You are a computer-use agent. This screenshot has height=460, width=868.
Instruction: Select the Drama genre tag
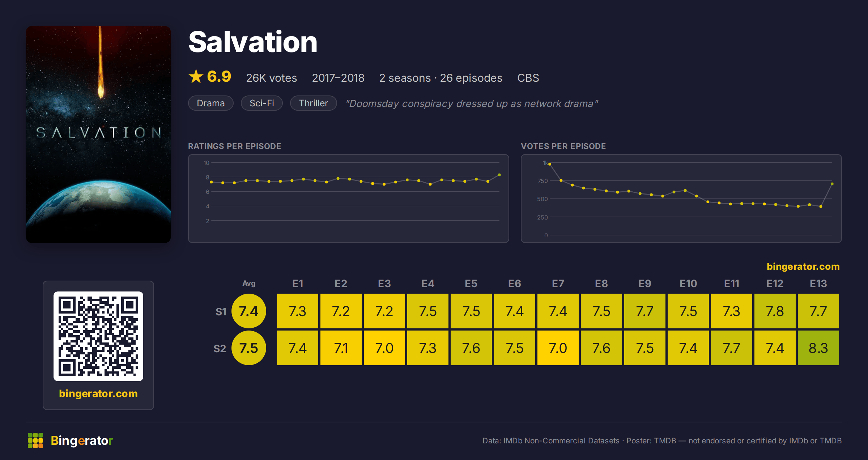(x=211, y=103)
